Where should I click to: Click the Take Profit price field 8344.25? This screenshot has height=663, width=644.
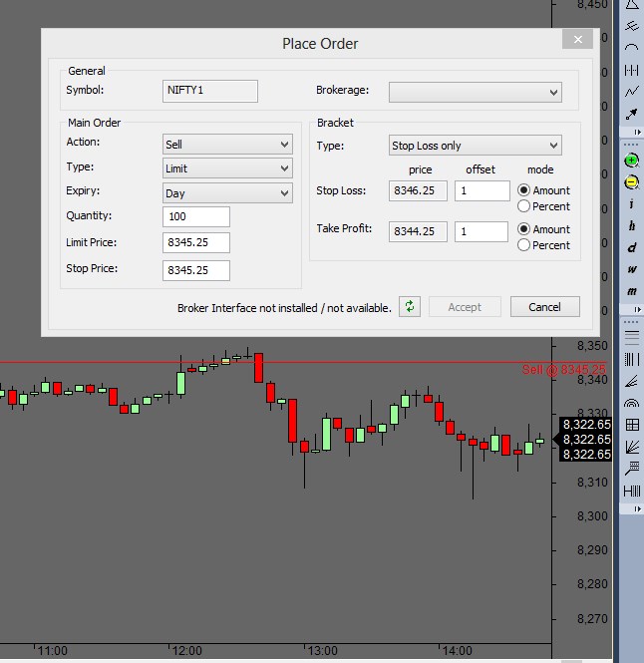tap(418, 231)
